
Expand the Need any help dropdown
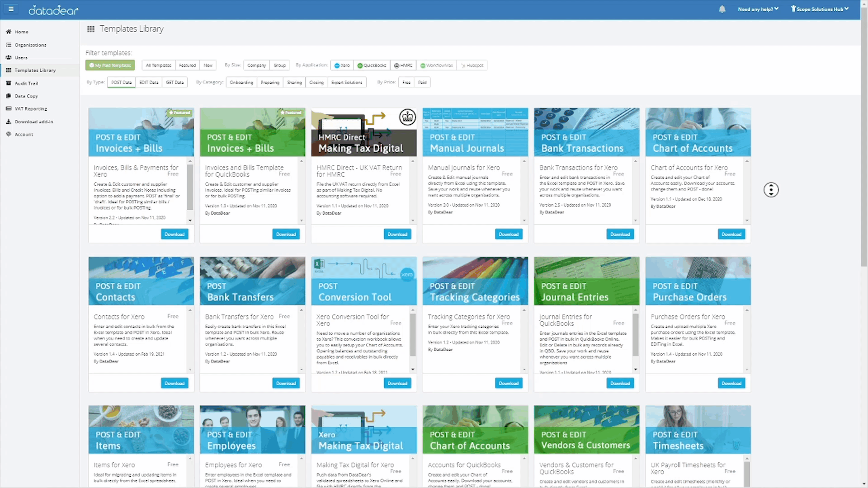(x=758, y=9)
